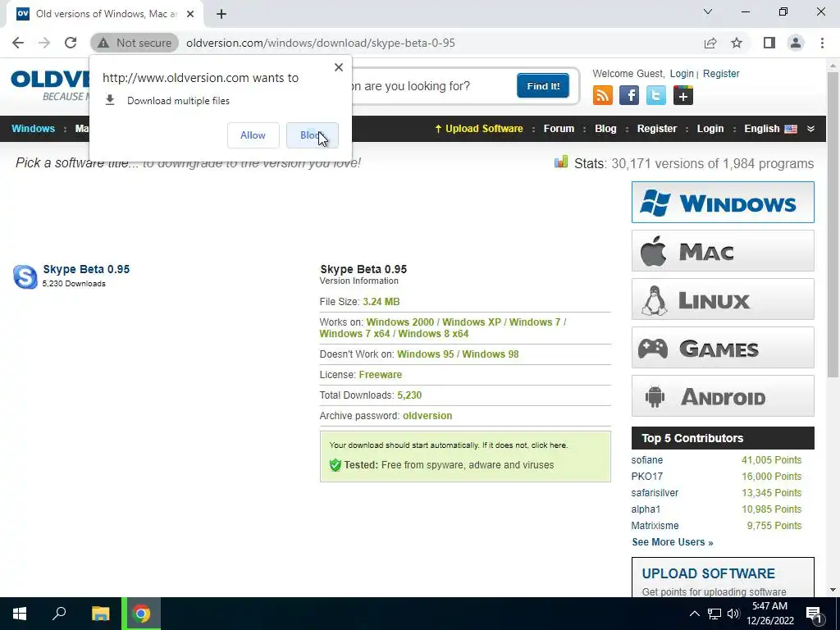Open the Windows nav menu item
This screenshot has height=630, width=840.
pyautogui.click(x=33, y=129)
